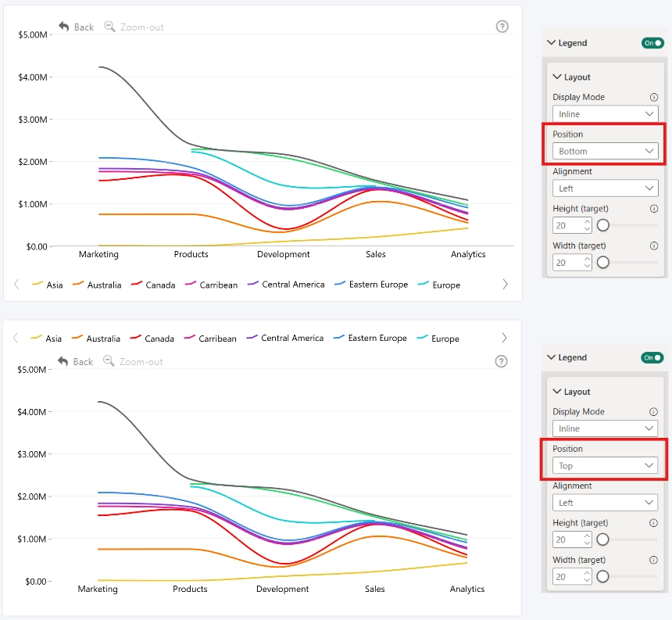Image resolution: width=672 pixels, height=620 pixels.
Task: Click the Back arrow icon in bottom chart
Action: (x=63, y=361)
